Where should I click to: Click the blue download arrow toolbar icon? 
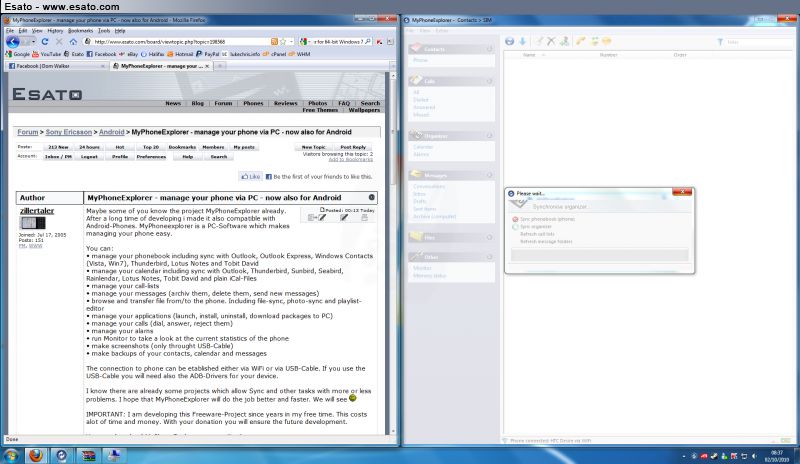(x=522, y=41)
